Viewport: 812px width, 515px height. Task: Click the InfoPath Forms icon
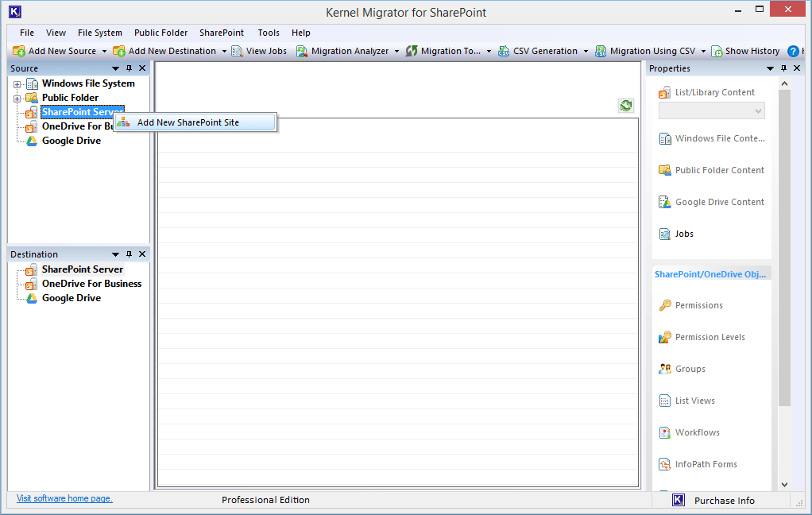coord(664,464)
